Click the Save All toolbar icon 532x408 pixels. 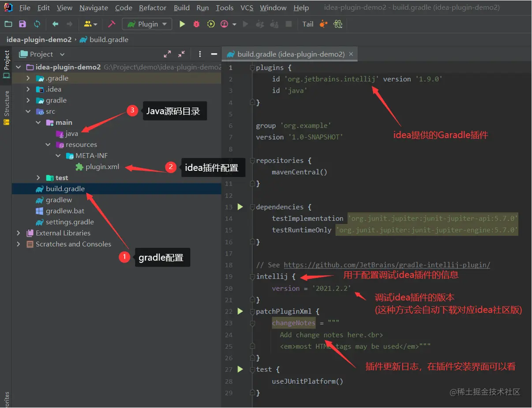click(x=22, y=24)
